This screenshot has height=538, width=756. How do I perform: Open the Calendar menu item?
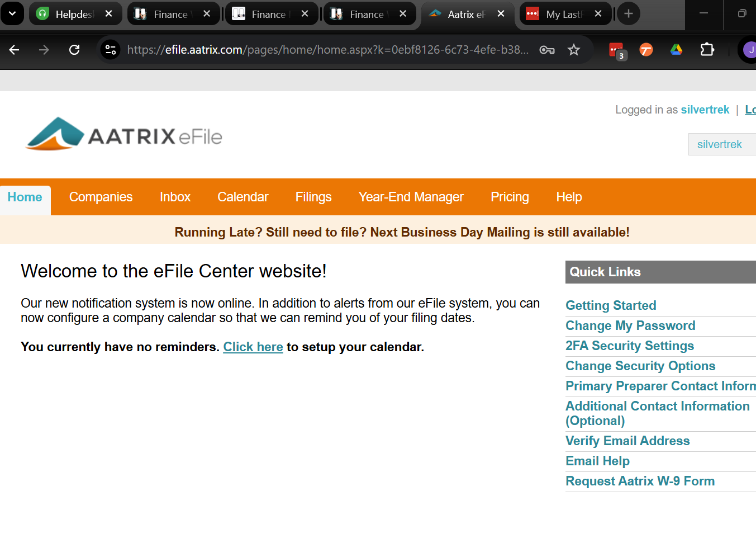(243, 197)
